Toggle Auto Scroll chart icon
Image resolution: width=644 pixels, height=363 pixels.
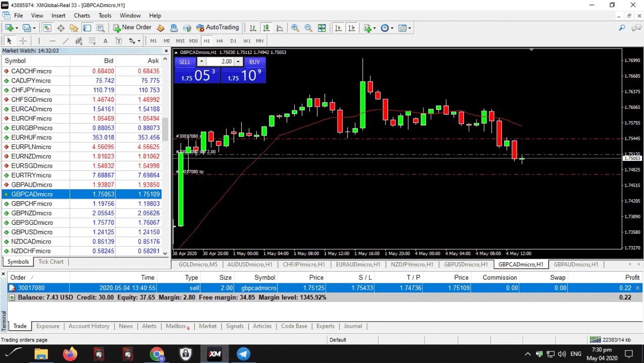tap(338, 28)
